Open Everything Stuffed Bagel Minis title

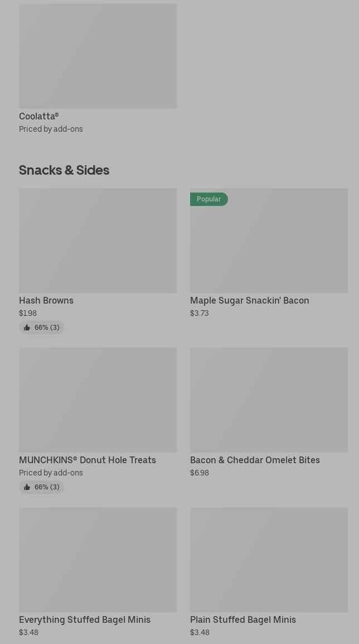(85, 619)
